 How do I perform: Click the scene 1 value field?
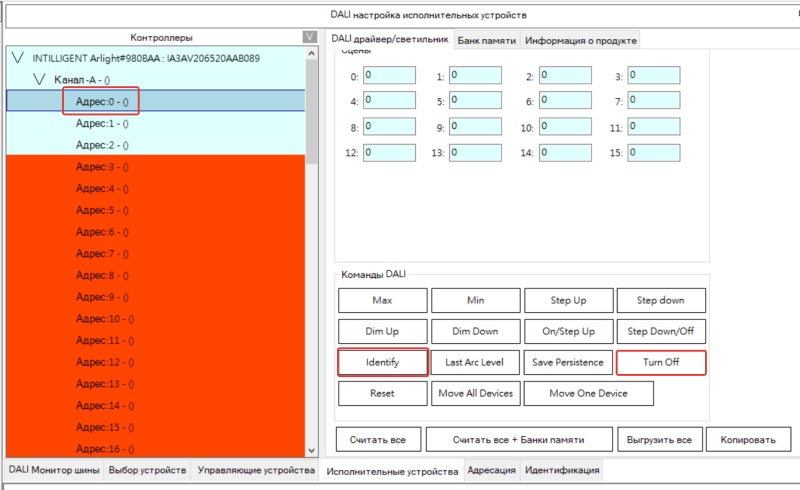pos(475,75)
